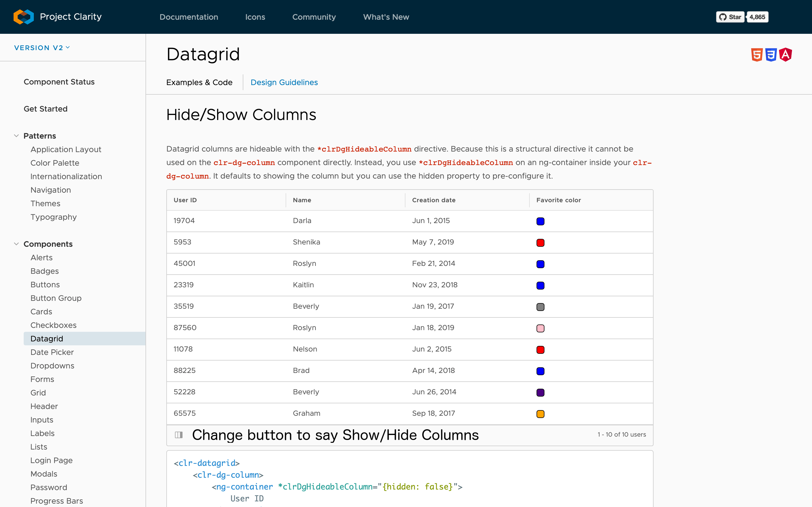Open the Community page
The height and width of the screenshot is (507, 812).
tap(314, 17)
